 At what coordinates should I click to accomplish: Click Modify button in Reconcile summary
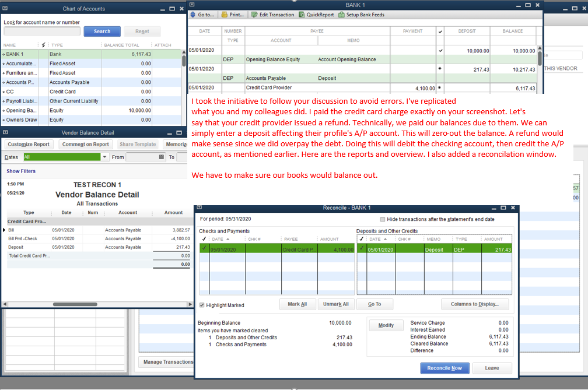click(x=386, y=325)
